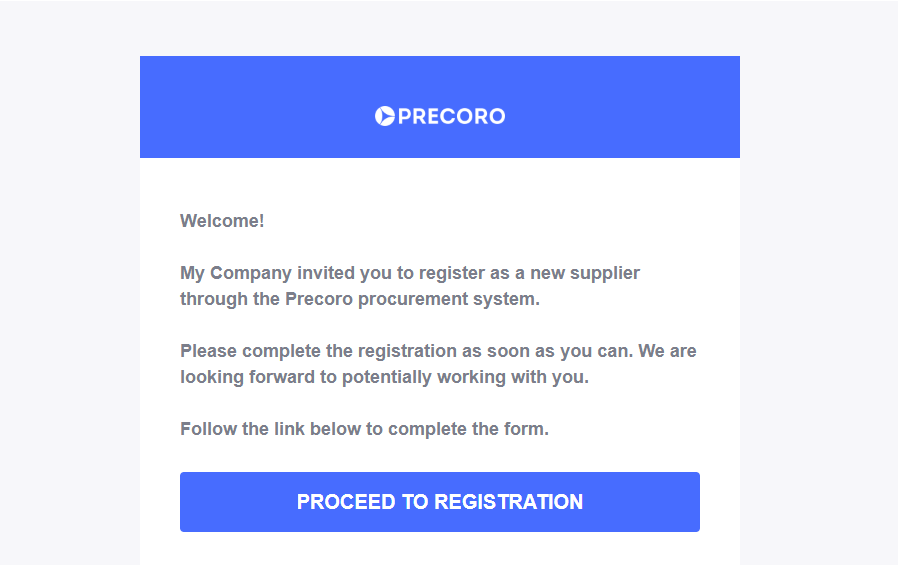Image resolution: width=898 pixels, height=565 pixels.
Task: Click the word "REGISTRATION" on the button
Action: coord(509,502)
